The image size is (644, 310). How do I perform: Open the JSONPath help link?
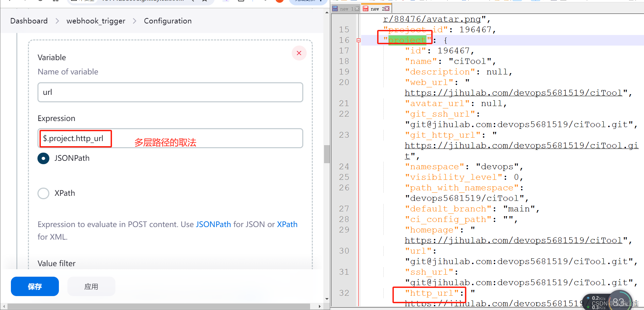pos(213,224)
